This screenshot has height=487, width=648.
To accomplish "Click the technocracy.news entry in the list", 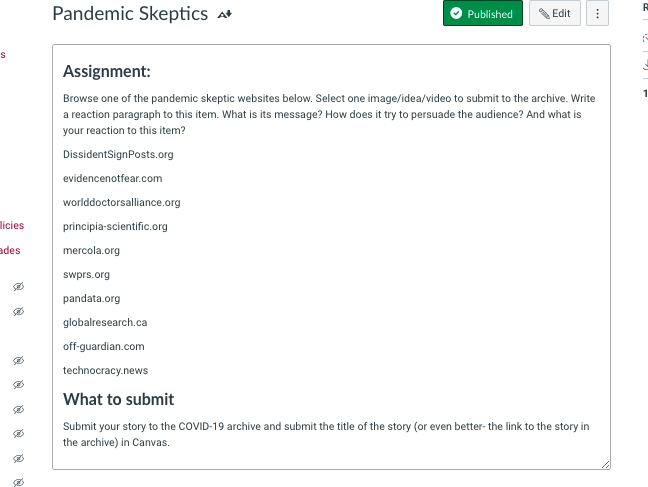I will click(105, 370).
